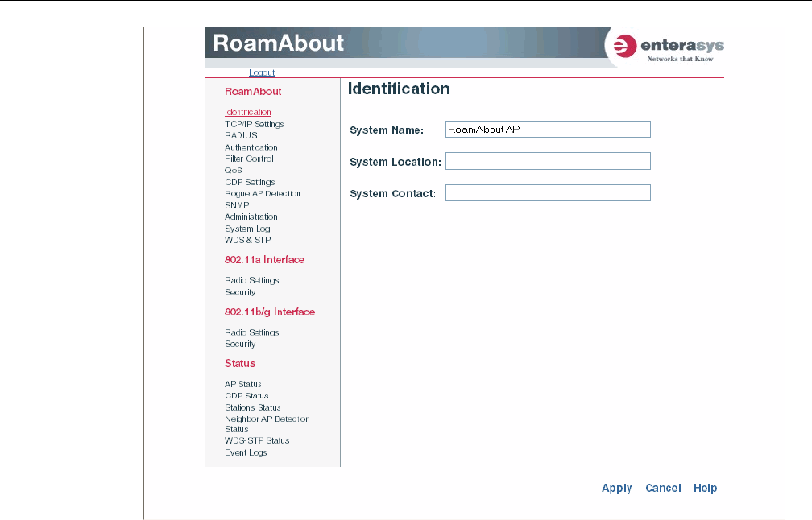The width and height of the screenshot is (812, 520).
Task: View the CDP Status page
Action: [246, 396]
